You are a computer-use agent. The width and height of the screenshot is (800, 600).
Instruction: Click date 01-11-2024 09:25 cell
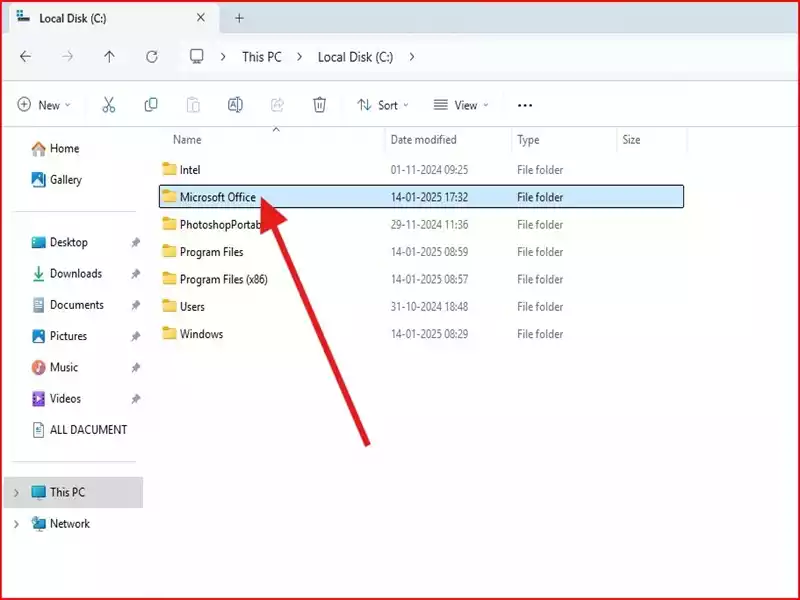(429, 170)
